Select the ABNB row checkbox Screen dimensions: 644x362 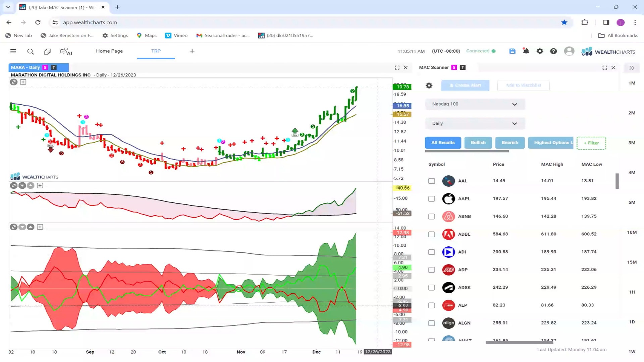click(x=432, y=217)
